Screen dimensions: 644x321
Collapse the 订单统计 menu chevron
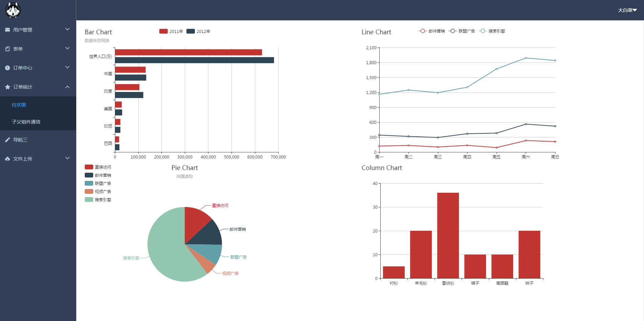(67, 87)
